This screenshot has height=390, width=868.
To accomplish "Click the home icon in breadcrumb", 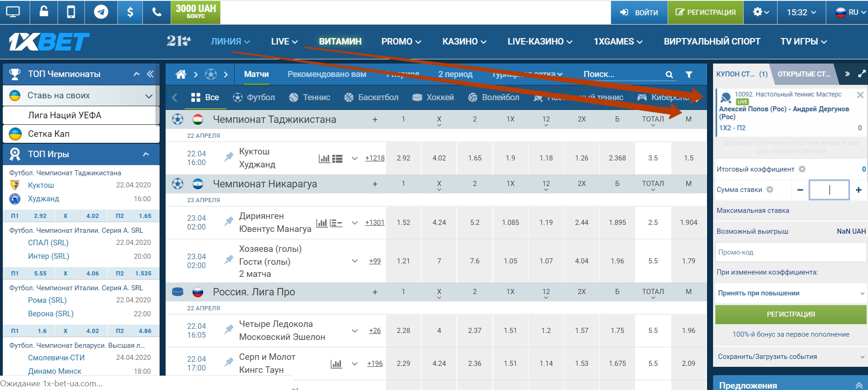I will pos(181,74).
